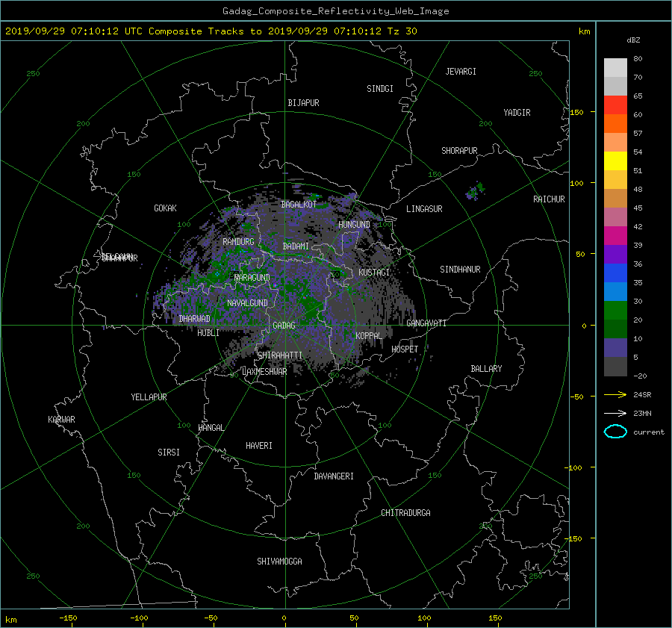Click the KARWAR city label
Screen dimensions: 672x628
click(61, 420)
